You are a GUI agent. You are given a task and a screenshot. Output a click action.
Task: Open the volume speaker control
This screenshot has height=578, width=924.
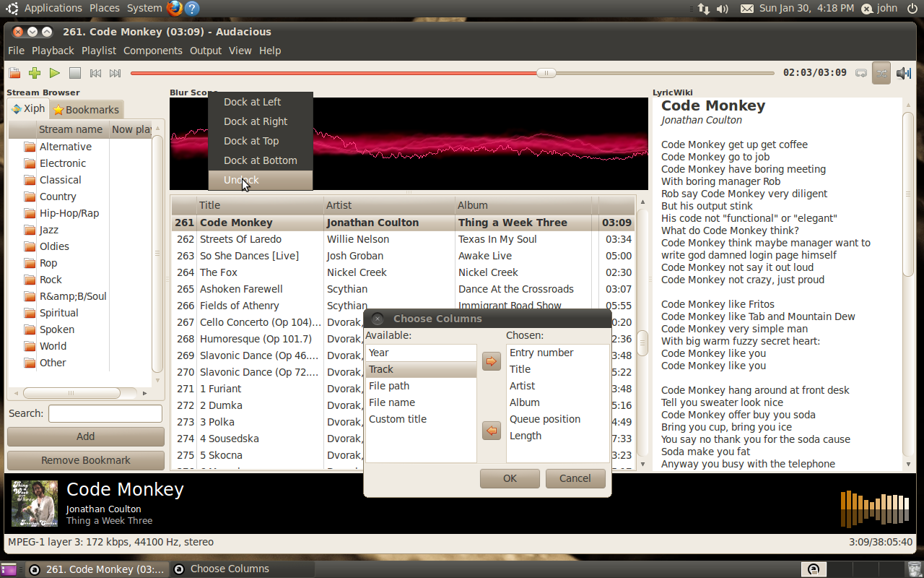click(903, 73)
